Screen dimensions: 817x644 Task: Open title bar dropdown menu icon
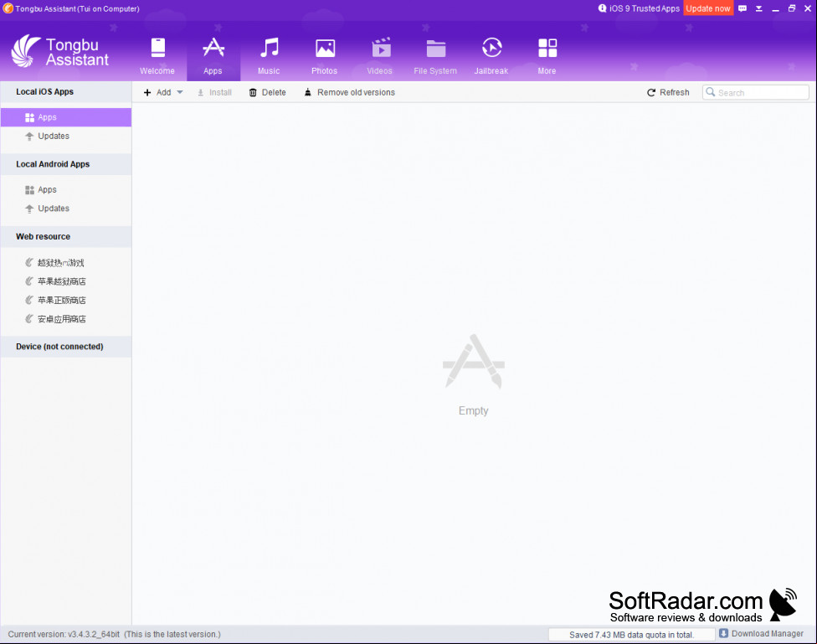tap(759, 8)
